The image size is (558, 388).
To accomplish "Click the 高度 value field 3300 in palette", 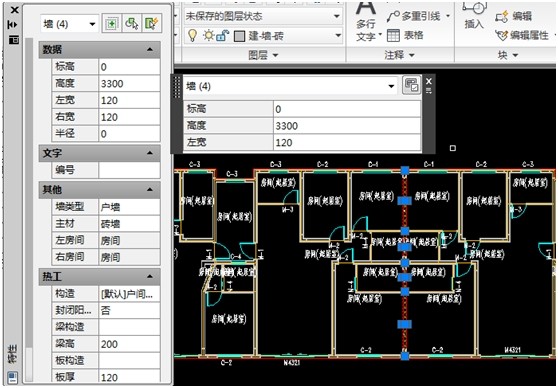I will coord(129,84).
